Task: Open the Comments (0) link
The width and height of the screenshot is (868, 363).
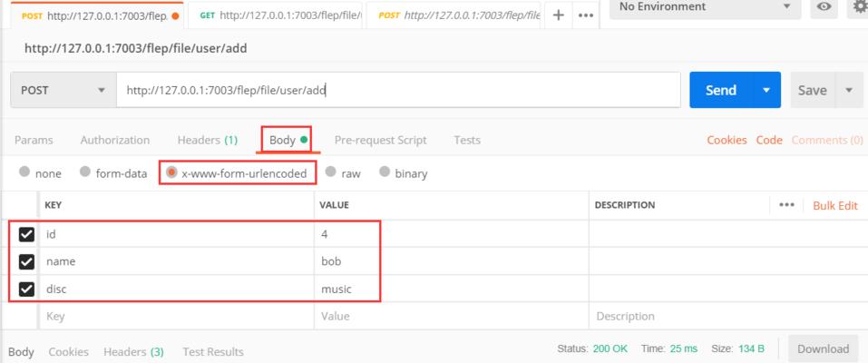Action: (827, 141)
